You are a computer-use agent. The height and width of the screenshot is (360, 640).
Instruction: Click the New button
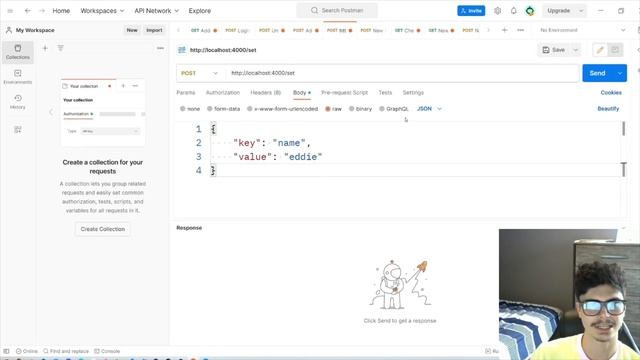[x=132, y=30]
